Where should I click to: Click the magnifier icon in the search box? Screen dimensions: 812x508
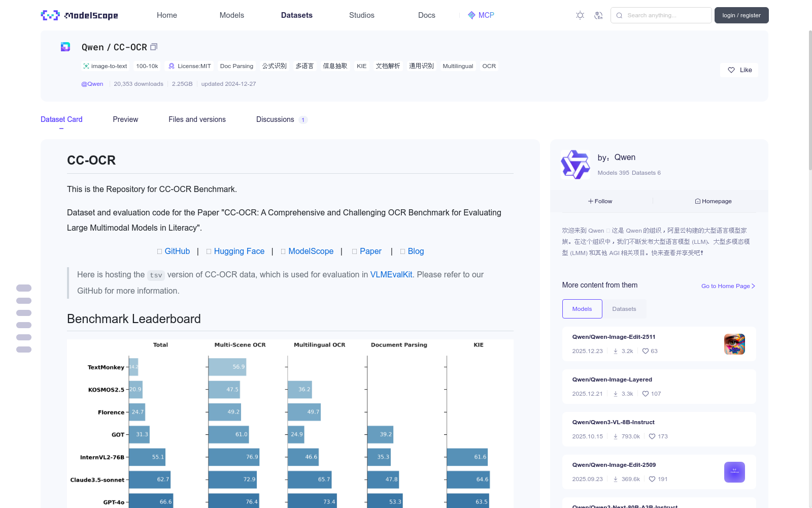tap(619, 15)
